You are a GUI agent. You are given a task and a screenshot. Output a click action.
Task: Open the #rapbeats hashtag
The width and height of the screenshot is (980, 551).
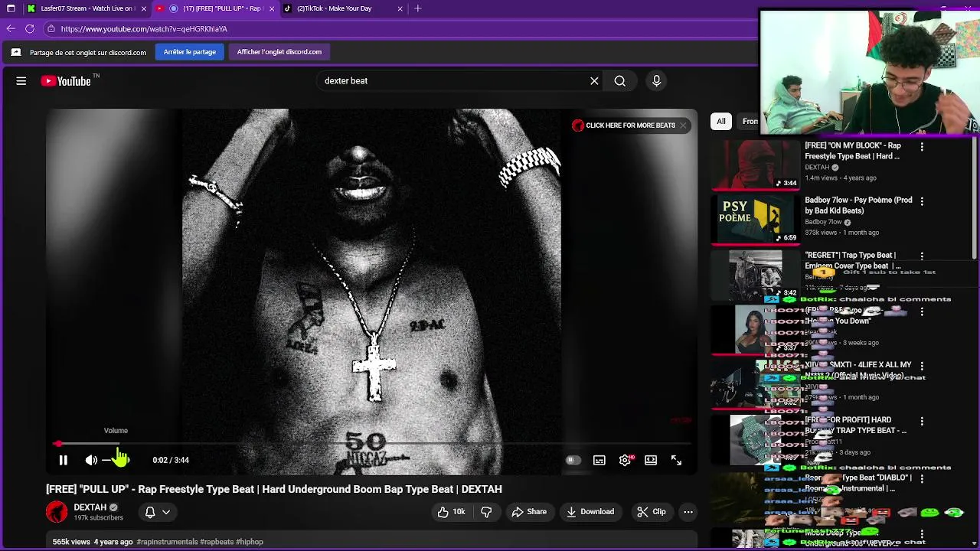pyautogui.click(x=217, y=542)
